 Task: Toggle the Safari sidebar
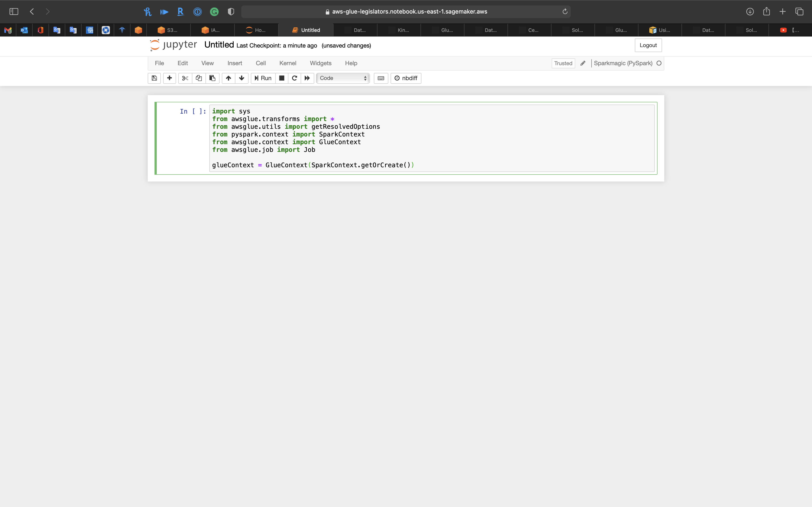(14, 12)
